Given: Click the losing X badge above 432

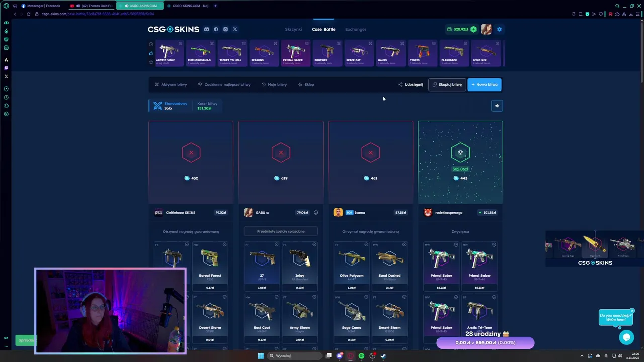Looking at the screenshot, I should coord(191,152).
